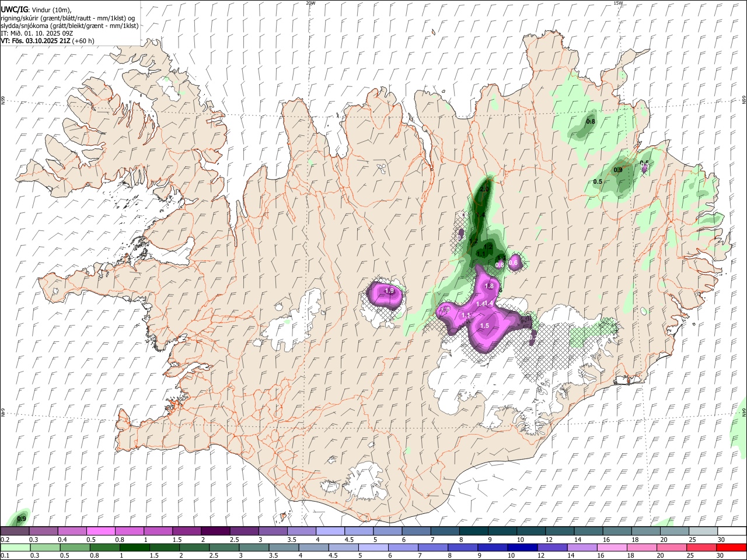The image size is (747, 560).
Task: Click the 15W longitude label at top
Action: pos(618,3)
